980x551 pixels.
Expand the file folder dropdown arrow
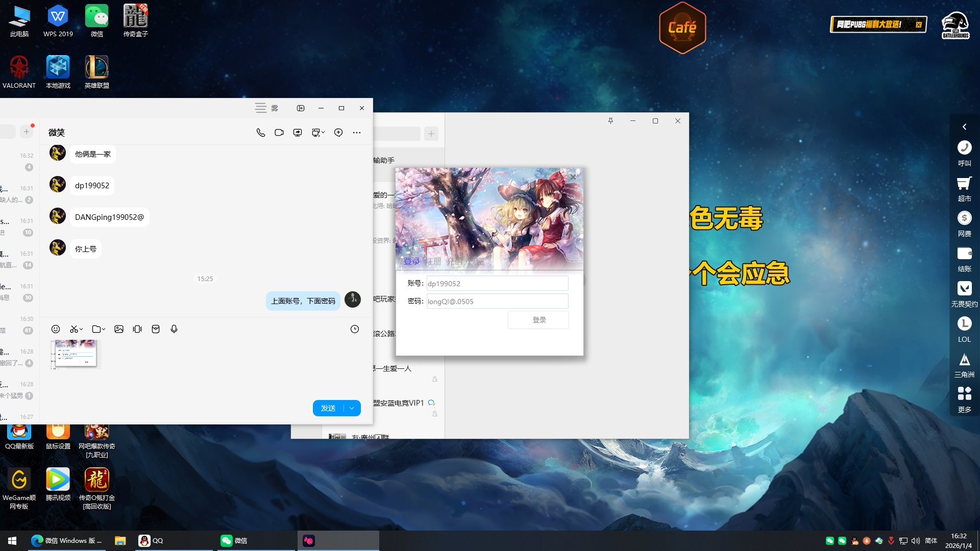click(104, 329)
